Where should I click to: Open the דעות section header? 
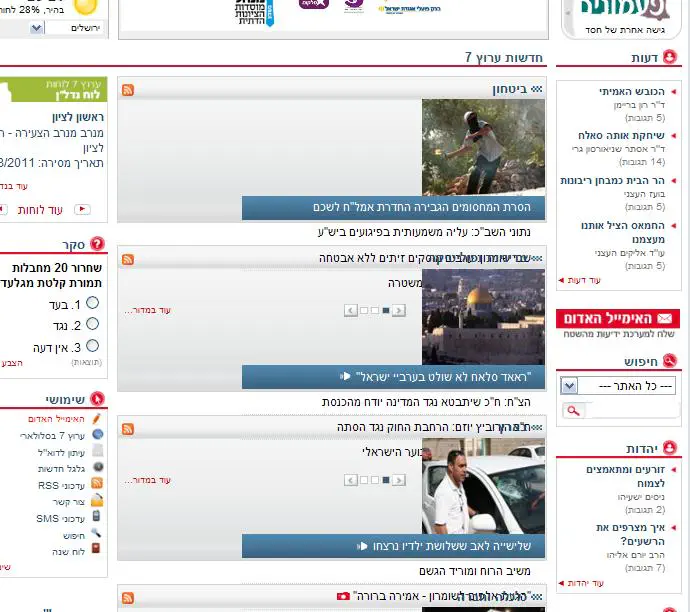tap(643, 58)
